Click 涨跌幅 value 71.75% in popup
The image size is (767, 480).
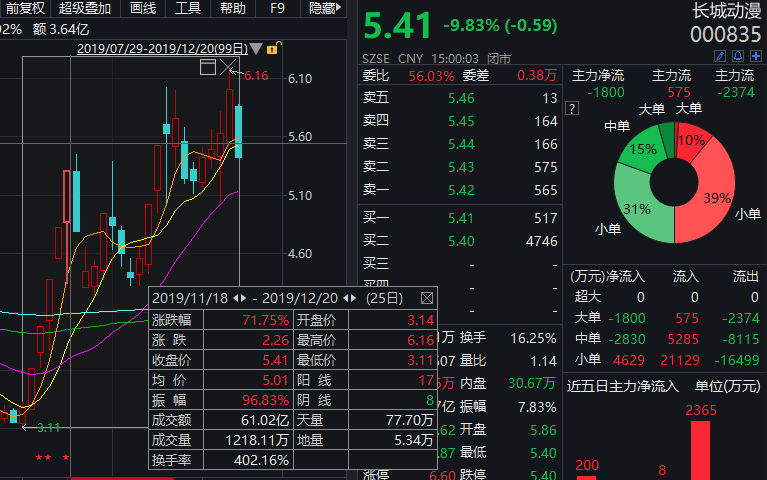[x=266, y=320]
